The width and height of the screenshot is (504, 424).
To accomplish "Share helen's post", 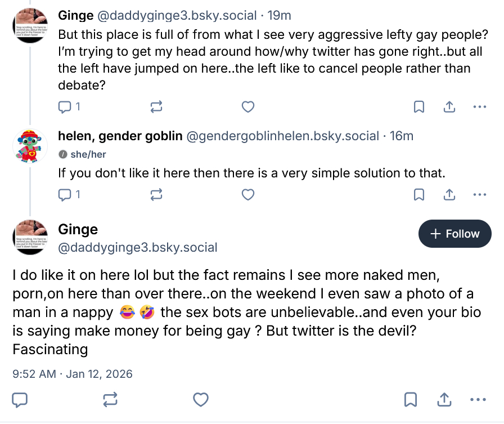I will pyautogui.click(x=449, y=195).
